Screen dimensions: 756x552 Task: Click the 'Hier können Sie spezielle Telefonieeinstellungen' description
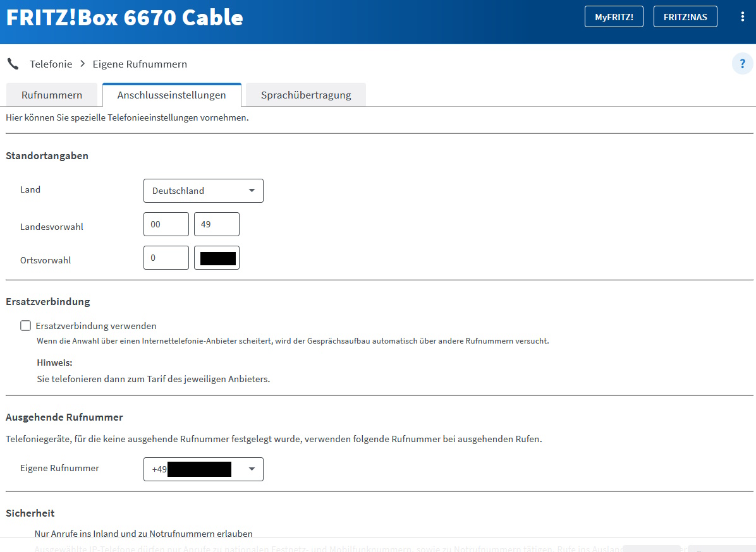click(127, 117)
